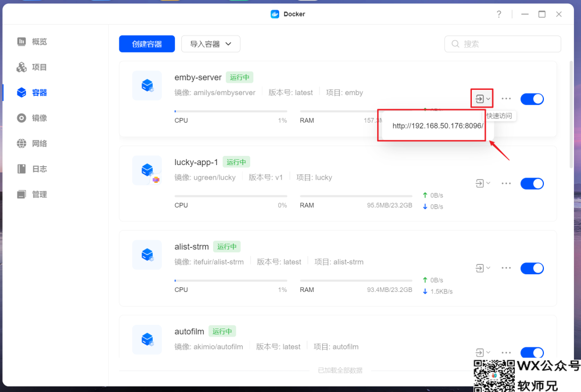Open the 管理 management section

pos(32,194)
